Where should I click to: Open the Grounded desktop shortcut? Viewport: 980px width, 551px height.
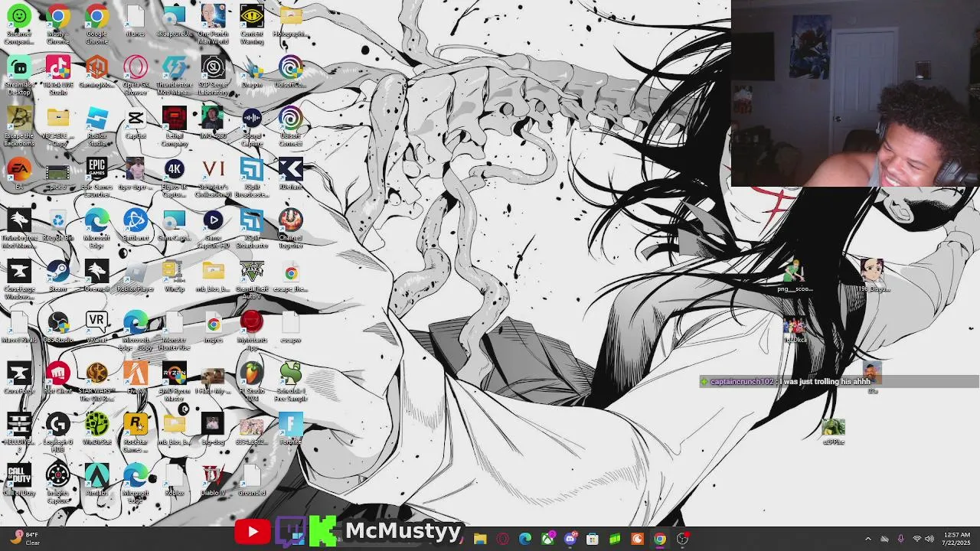click(x=252, y=480)
